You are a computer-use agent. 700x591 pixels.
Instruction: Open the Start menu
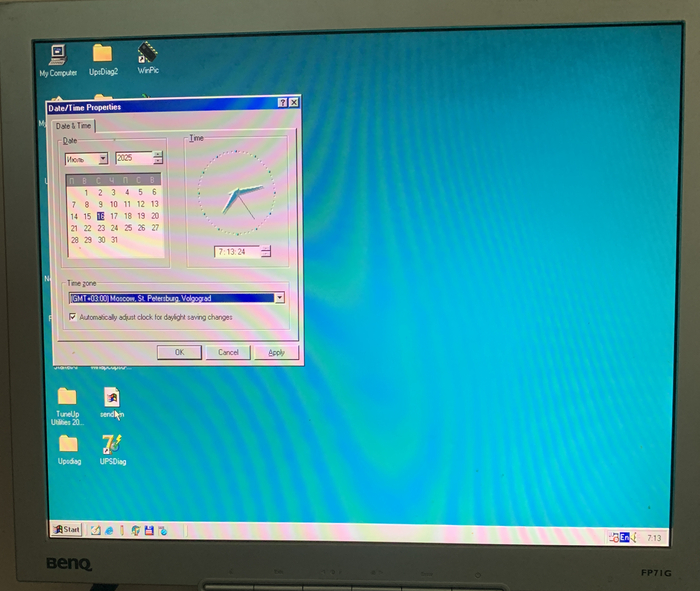(67, 529)
